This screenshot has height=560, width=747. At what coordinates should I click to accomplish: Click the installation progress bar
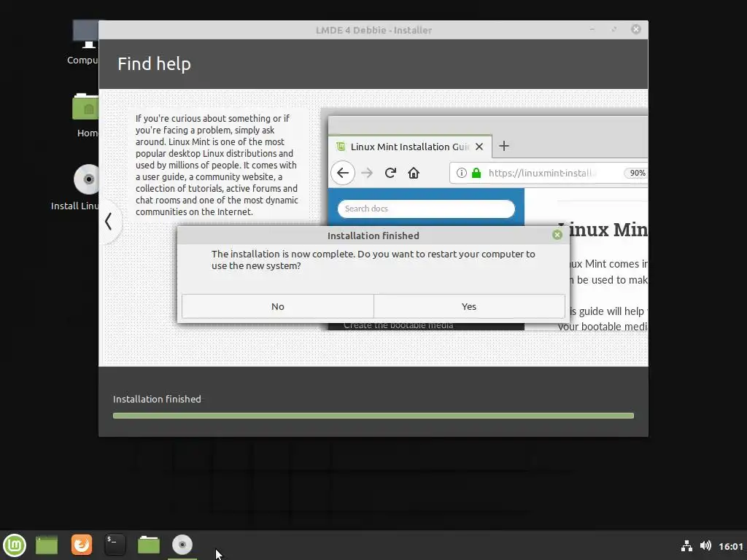(373, 416)
